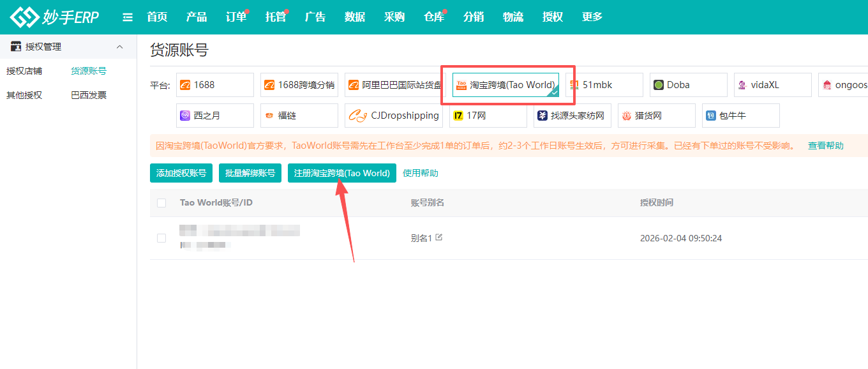Image resolution: width=868 pixels, height=369 pixels.
Task: Select the 淘宝跨境(Tao World) platform option
Action: tap(505, 85)
